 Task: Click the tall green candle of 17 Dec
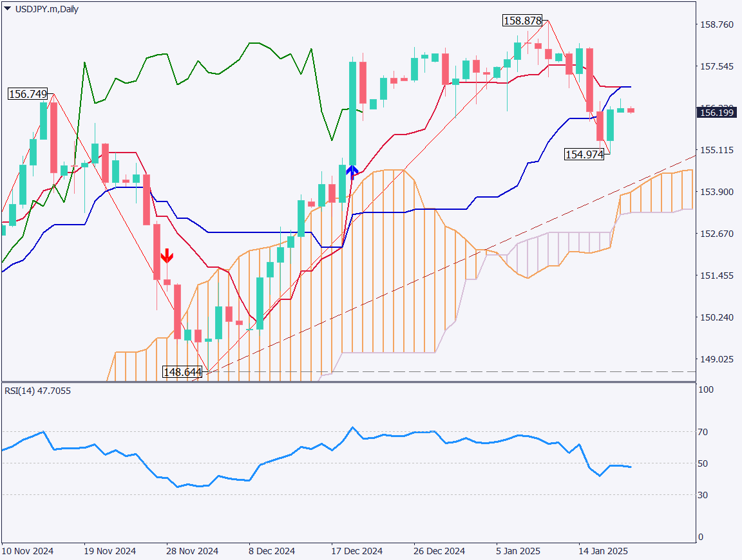click(352, 109)
